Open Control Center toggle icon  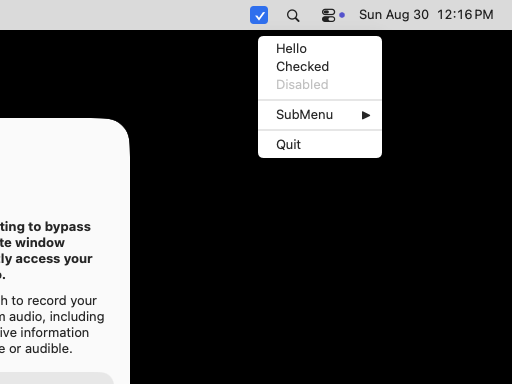click(328, 15)
